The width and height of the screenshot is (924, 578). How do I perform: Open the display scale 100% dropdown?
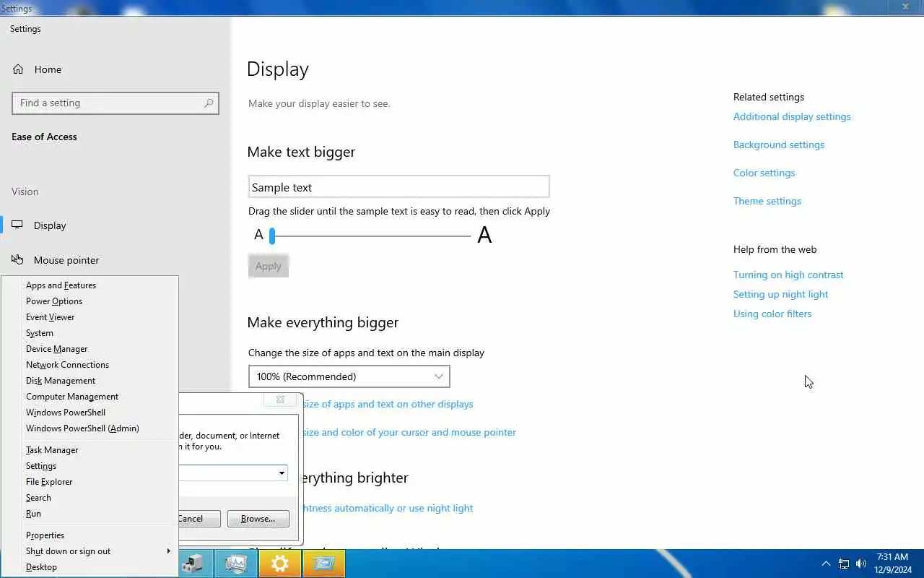349,376
